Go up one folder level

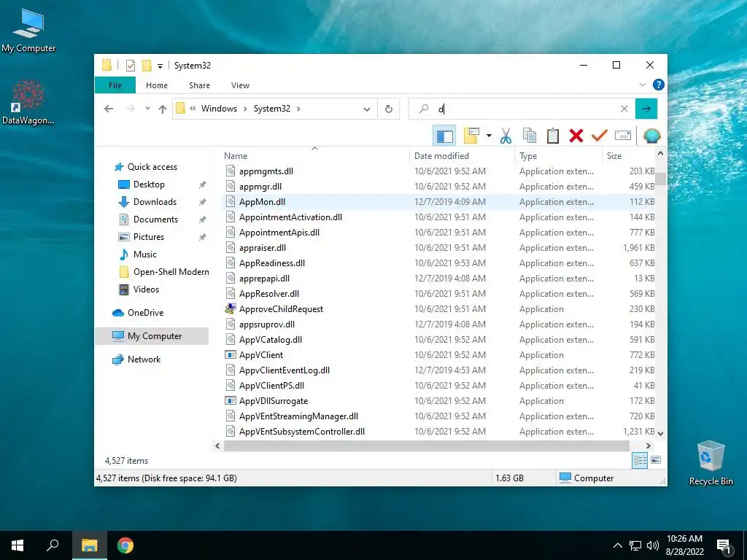pyautogui.click(x=163, y=109)
